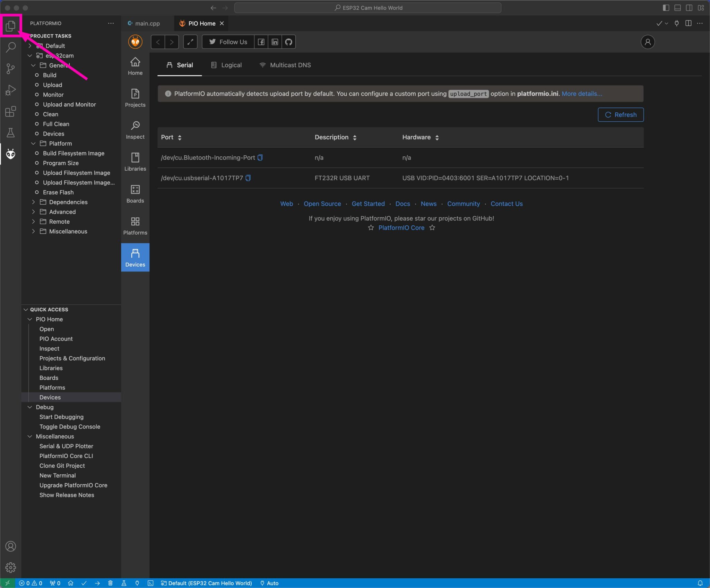Click the Refresh button
The width and height of the screenshot is (710, 588).
pyautogui.click(x=621, y=115)
